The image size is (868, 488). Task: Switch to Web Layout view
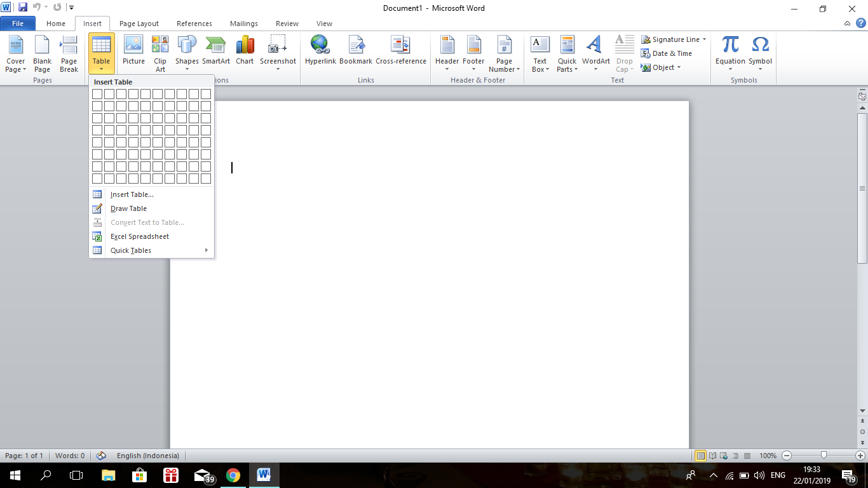[723, 456]
